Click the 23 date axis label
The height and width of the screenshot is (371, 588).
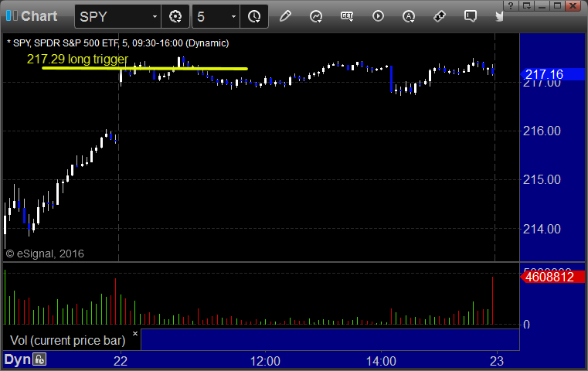click(x=497, y=361)
